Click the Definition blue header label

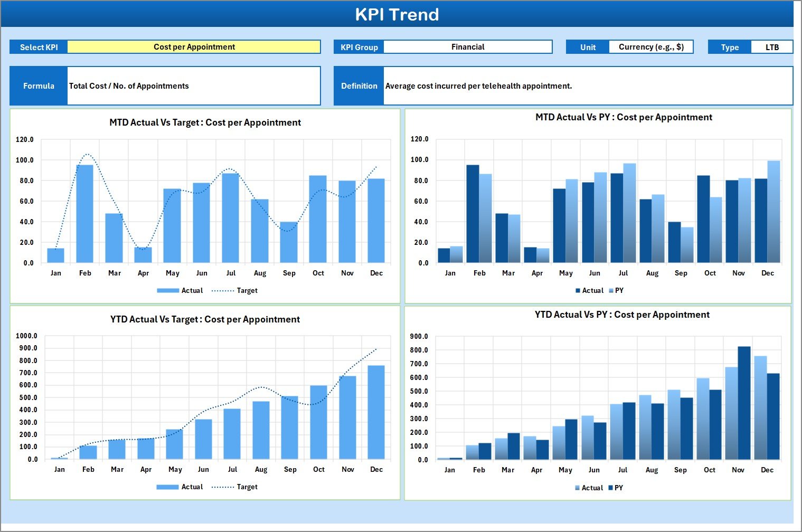click(x=358, y=85)
